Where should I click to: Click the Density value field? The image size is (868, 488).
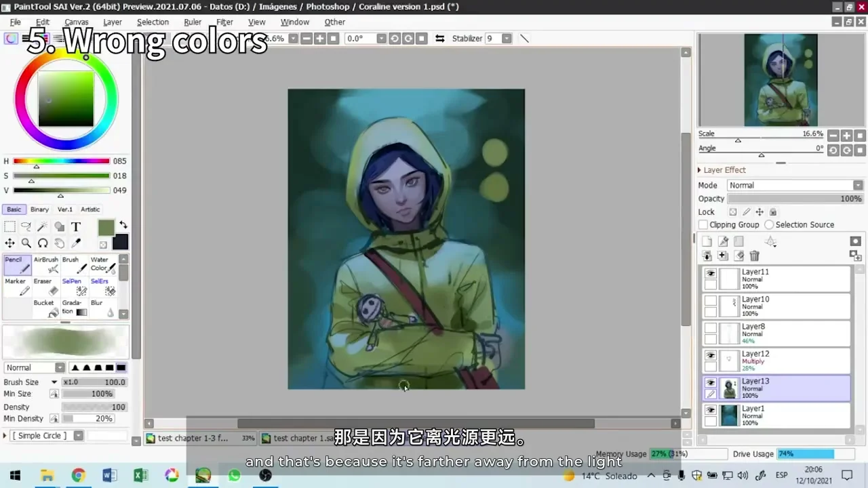click(x=94, y=407)
